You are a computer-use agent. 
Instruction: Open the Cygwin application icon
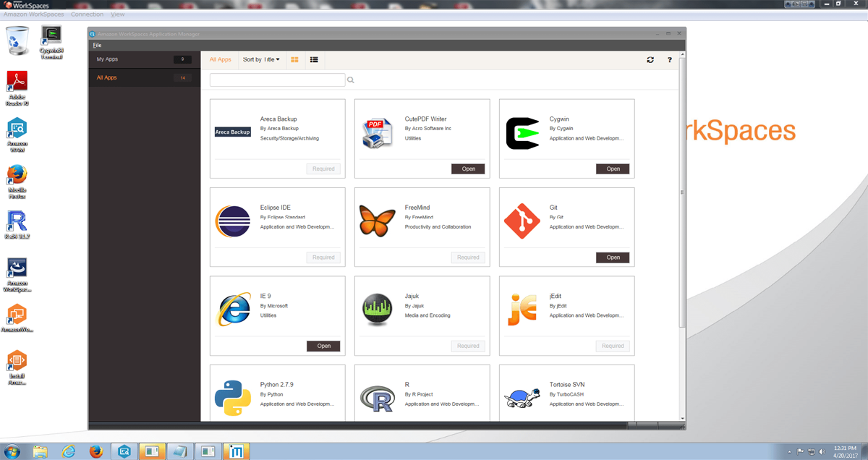522,132
